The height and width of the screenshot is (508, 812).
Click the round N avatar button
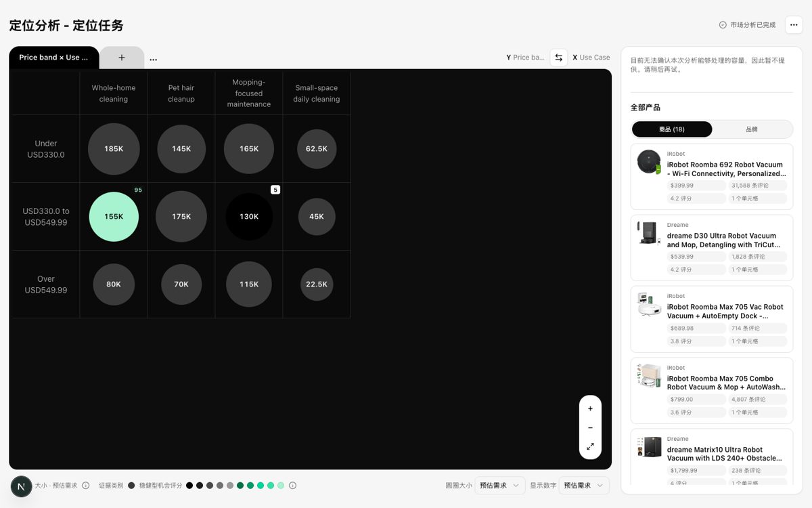[x=21, y=486]
